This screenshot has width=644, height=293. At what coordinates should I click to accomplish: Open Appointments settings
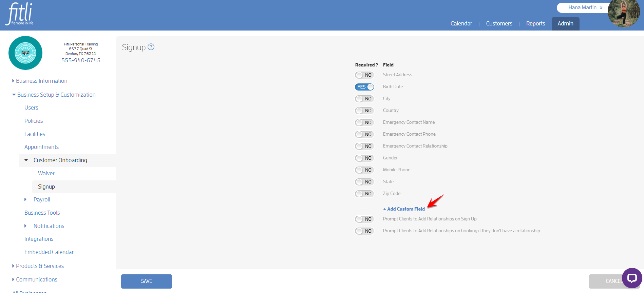[41, 147]
